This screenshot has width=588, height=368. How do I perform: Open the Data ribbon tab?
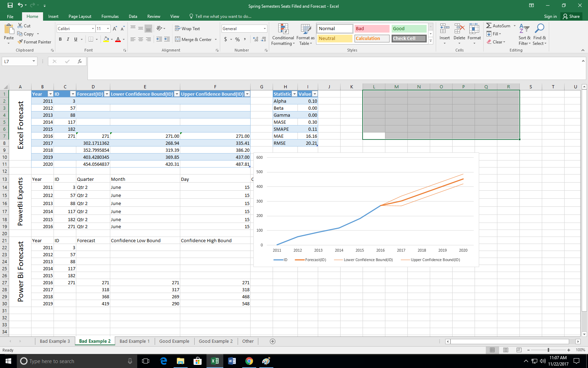(x=133, y=16)
